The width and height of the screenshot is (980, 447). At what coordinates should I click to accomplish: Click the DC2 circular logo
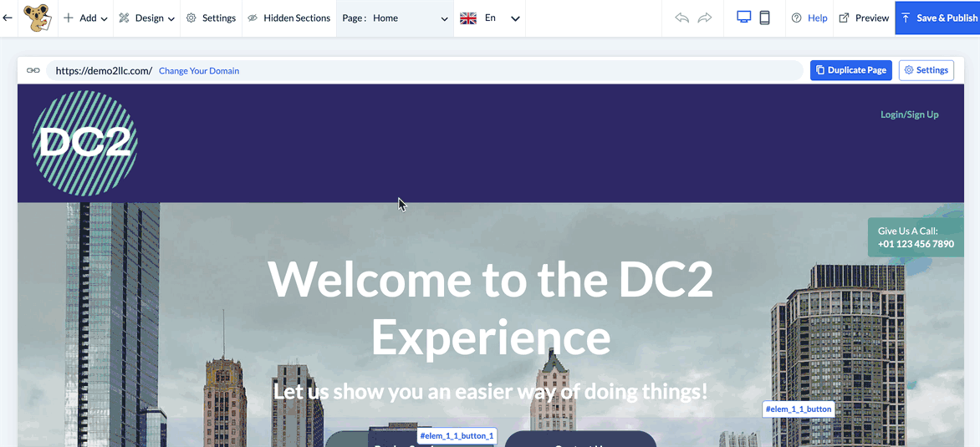pos(85,144)
